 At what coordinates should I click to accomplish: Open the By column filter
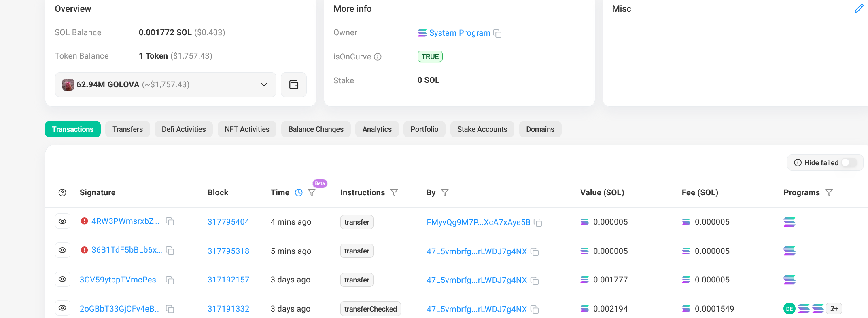[445, 193]
